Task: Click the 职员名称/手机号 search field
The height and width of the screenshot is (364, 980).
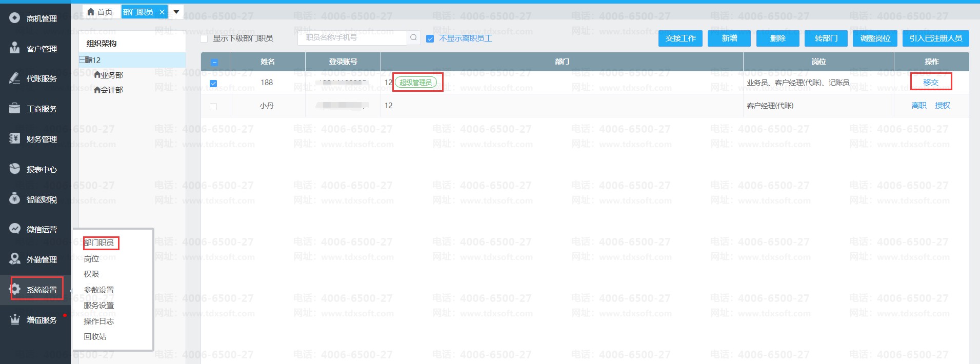Action: coord(352,37)
